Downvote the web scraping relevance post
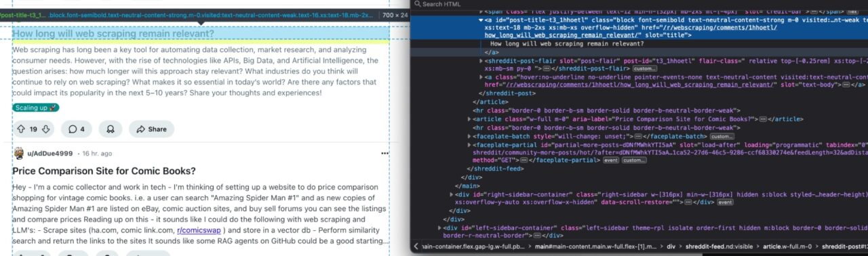This screenshot has width=868, height=256. pyautogui.click(x=46, y=129)
